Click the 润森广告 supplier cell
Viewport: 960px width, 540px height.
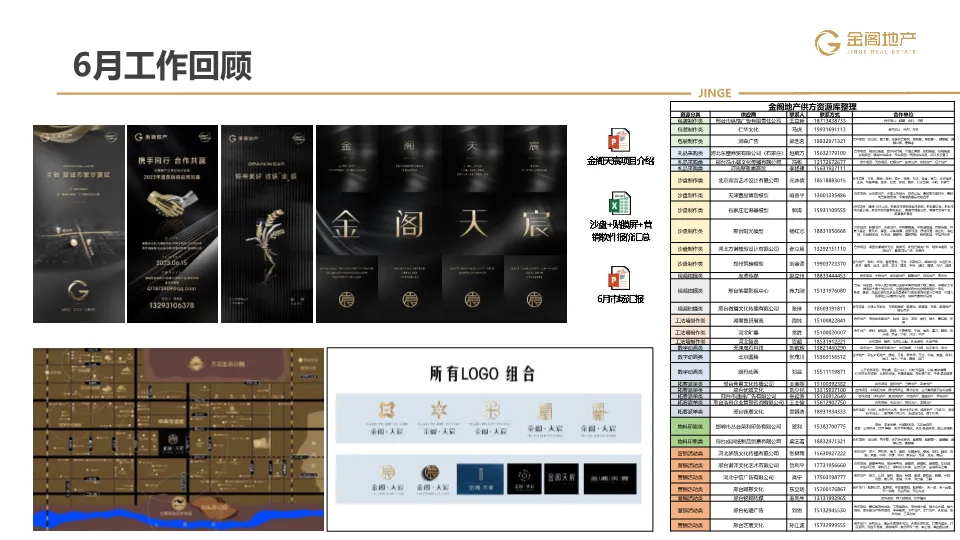tap(748, 141)
